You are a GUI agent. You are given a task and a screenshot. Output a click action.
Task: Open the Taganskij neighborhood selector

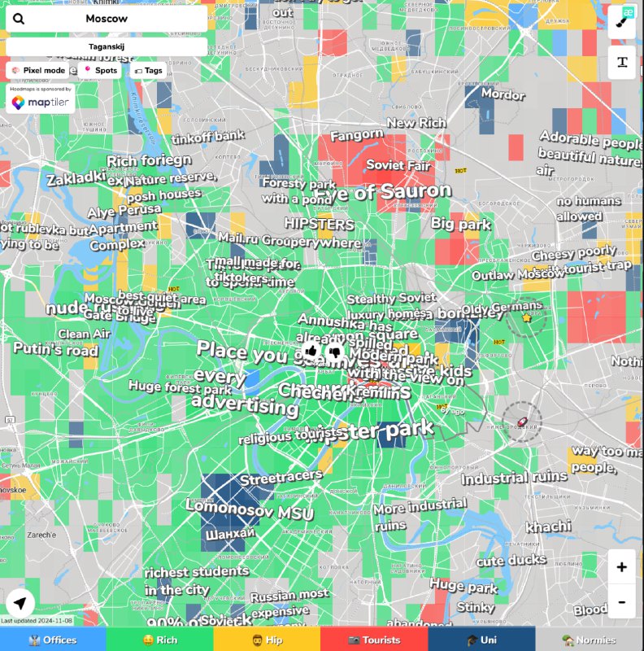107,47
